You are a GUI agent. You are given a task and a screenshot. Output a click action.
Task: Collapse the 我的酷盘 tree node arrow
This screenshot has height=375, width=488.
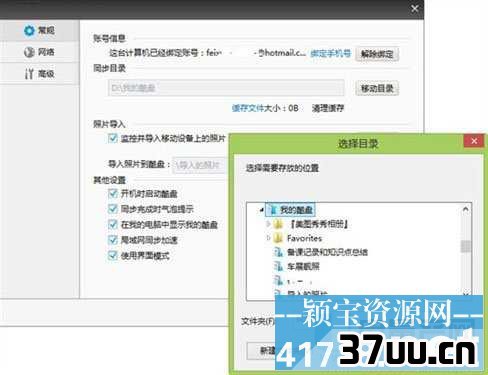[x=261, y=210]
